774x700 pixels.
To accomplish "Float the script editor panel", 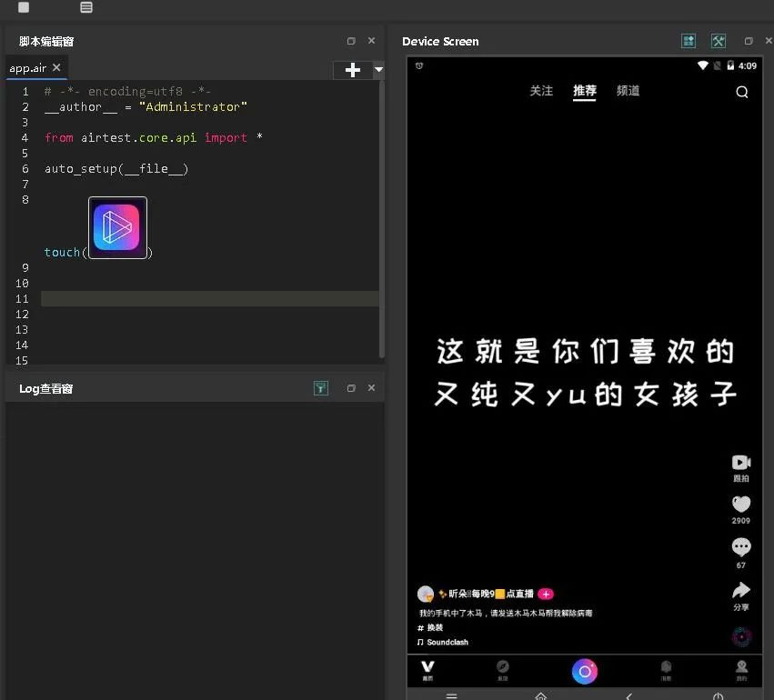I will pyautogui.click(x=351, y=41).
